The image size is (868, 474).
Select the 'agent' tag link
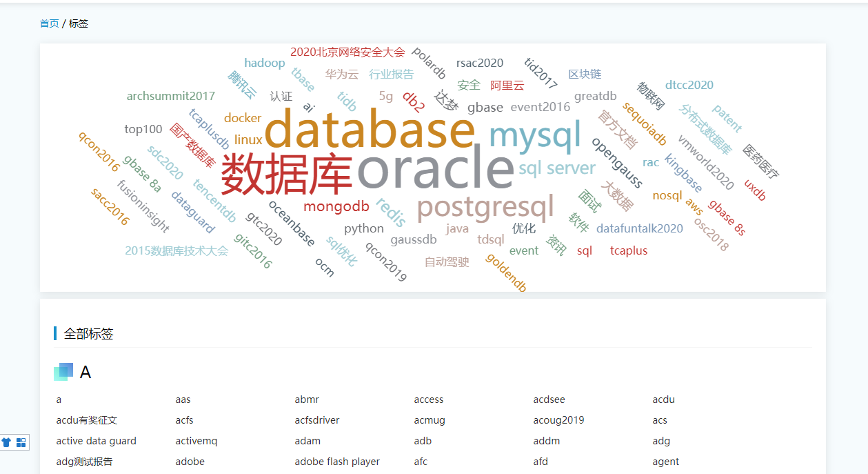tap(666, 462)
